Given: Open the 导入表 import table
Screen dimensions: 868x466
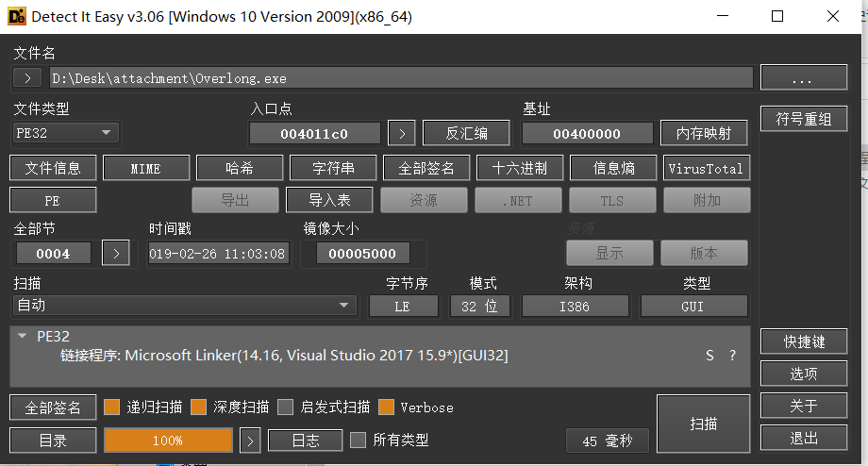Looking at the screenshot, I should click(x=329, y=200).
